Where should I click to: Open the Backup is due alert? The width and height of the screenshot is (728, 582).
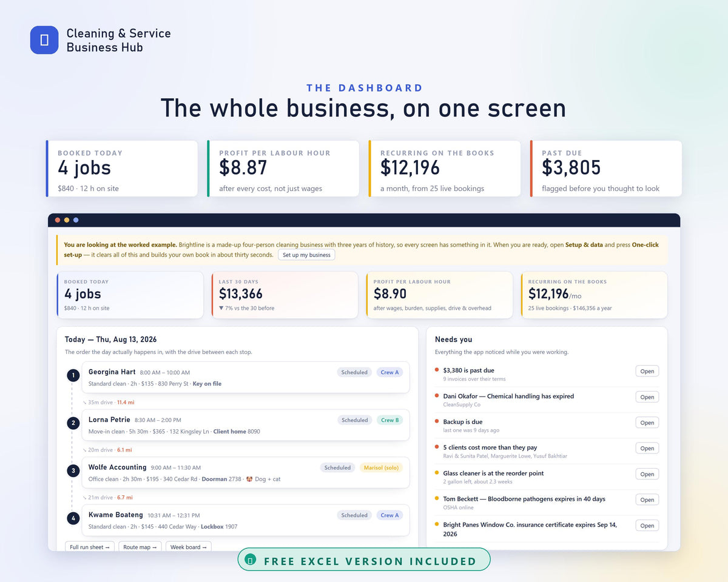[x=647, y=423]
